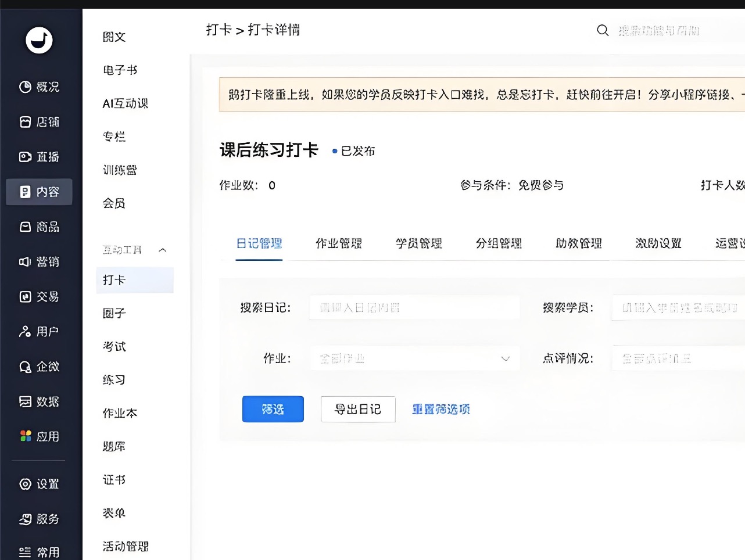This screenshot has height=560, width=745.
Task: Open the 数据 data icon
Action: [x=25, y=401]
